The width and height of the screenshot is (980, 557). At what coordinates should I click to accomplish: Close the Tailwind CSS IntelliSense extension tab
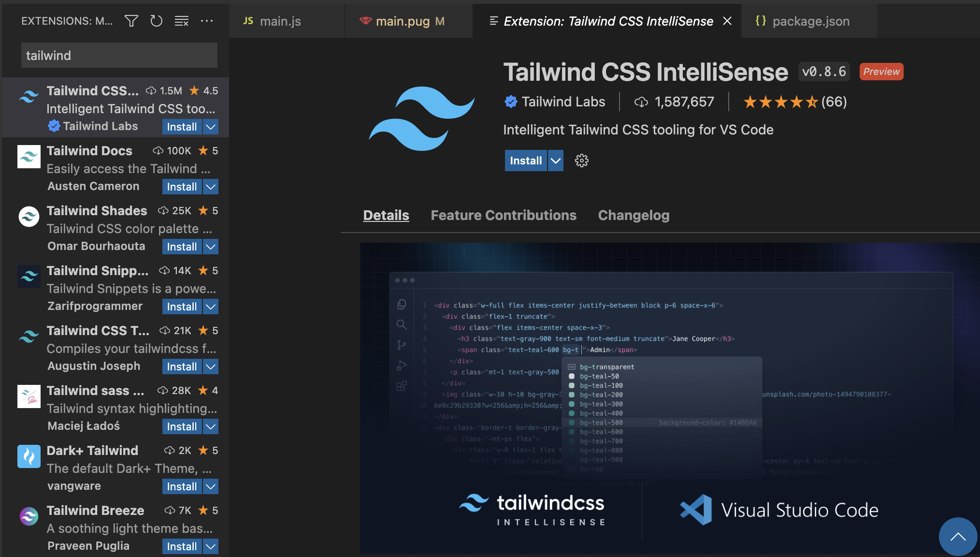(x=727, y=21)
